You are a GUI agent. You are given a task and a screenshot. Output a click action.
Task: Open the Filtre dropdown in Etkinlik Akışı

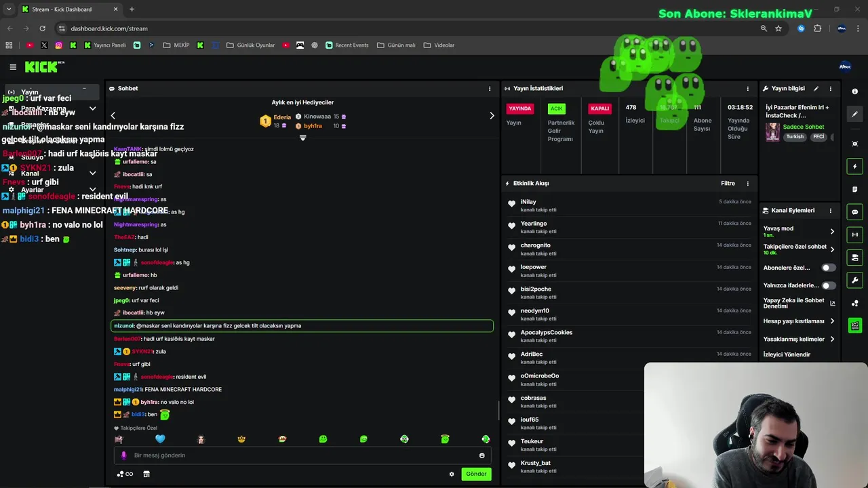[x=728, y=183]
